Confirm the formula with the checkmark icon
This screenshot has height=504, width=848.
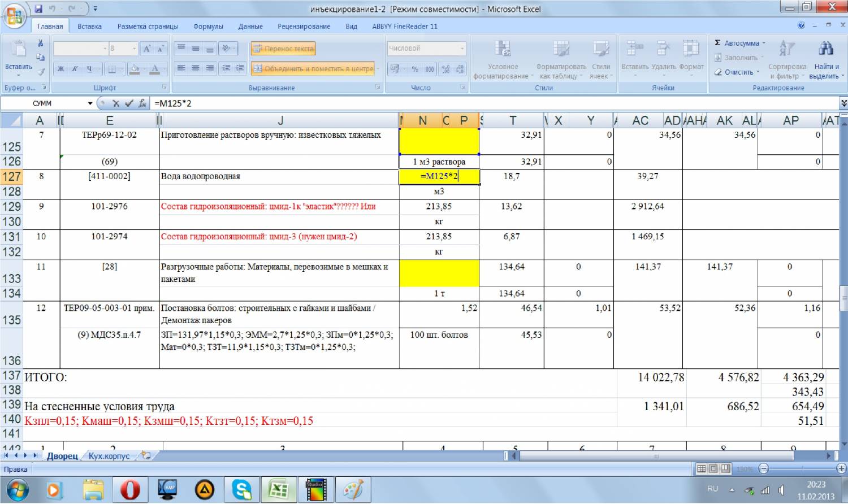pos(129,103)
